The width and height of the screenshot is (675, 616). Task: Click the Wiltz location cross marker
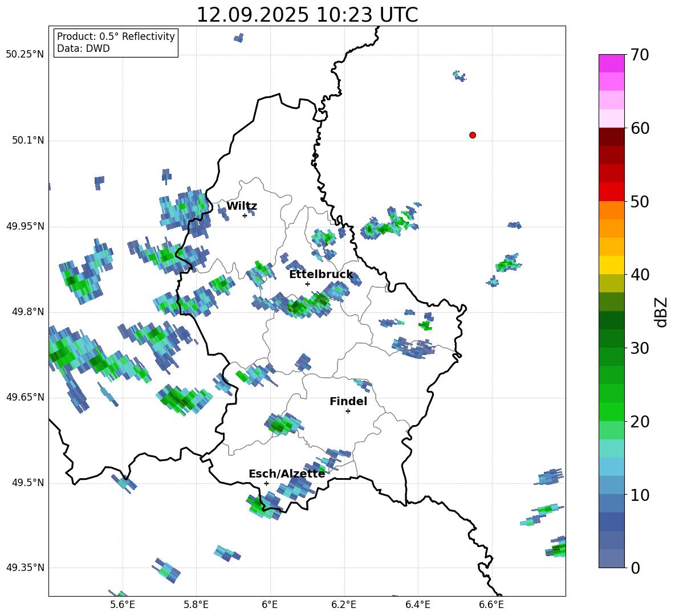point(245,215)
